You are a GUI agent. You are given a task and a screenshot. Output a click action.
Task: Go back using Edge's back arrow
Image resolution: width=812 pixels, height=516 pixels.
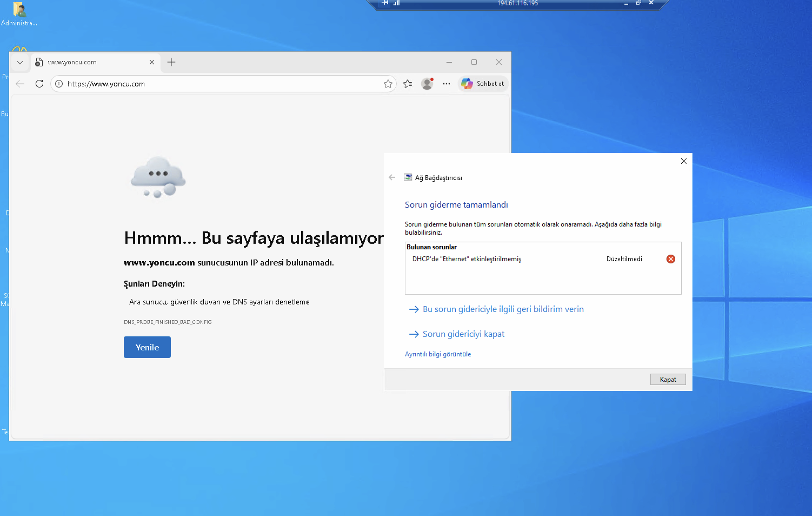20,84
